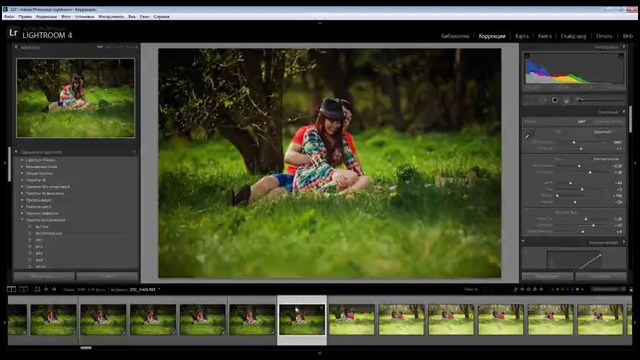Open the Файл menu
Viewport: 640px width, 360px height.
[x=9, y=17]
